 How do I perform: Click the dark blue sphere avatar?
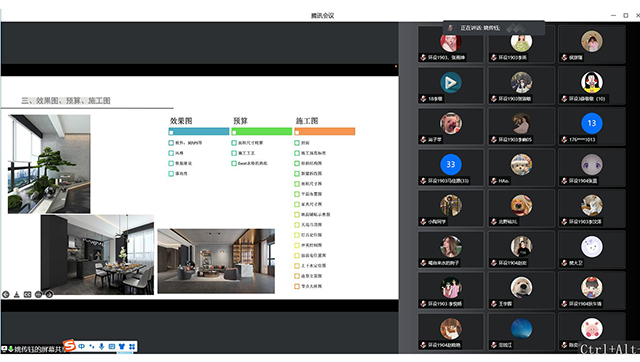(521, 329)
